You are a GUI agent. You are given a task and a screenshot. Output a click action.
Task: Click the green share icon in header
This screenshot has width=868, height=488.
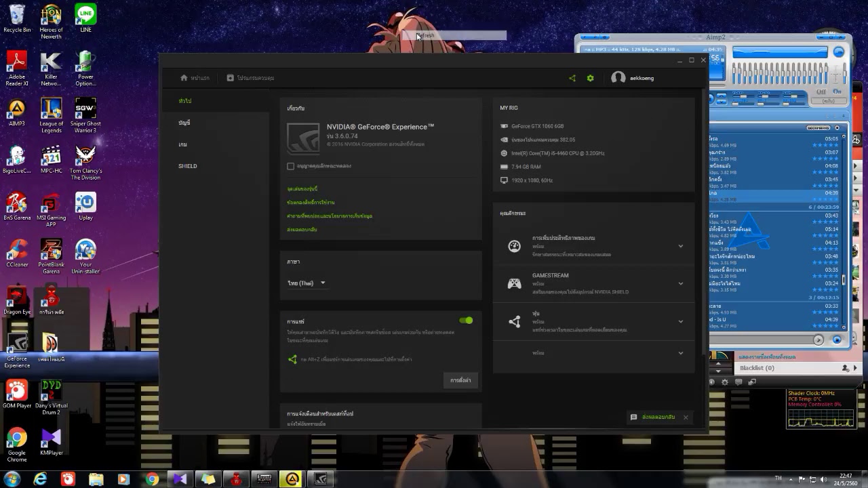(572, 78)
